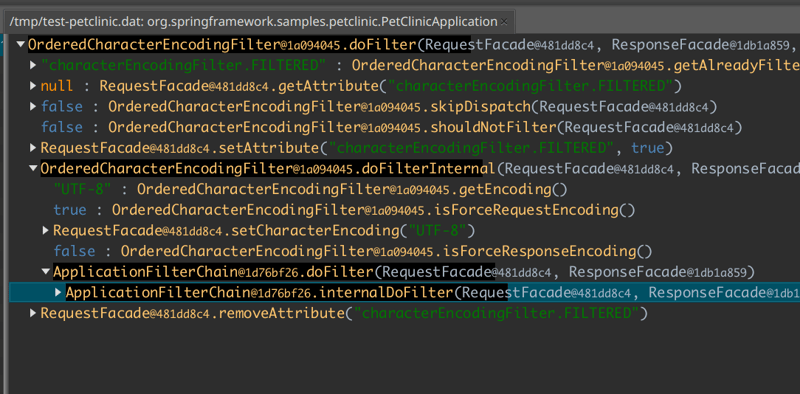Screen dimensions: 800x394
Task: Select the skipDispatch call text
Action: (413, 107)
